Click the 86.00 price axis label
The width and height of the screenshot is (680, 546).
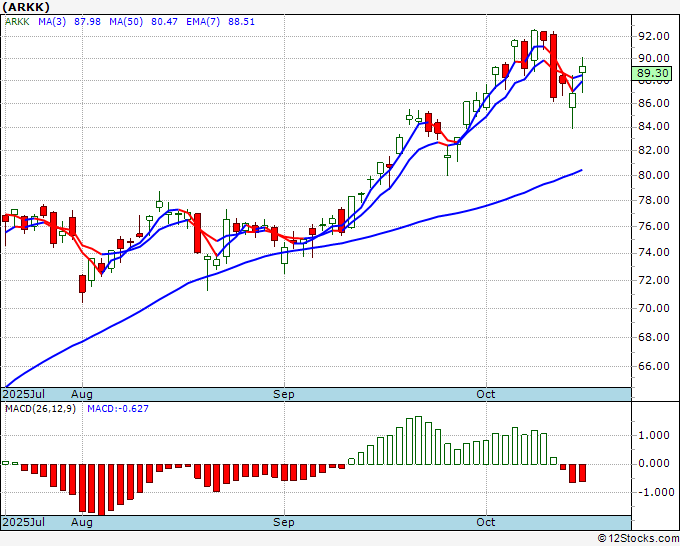point(654,103)
